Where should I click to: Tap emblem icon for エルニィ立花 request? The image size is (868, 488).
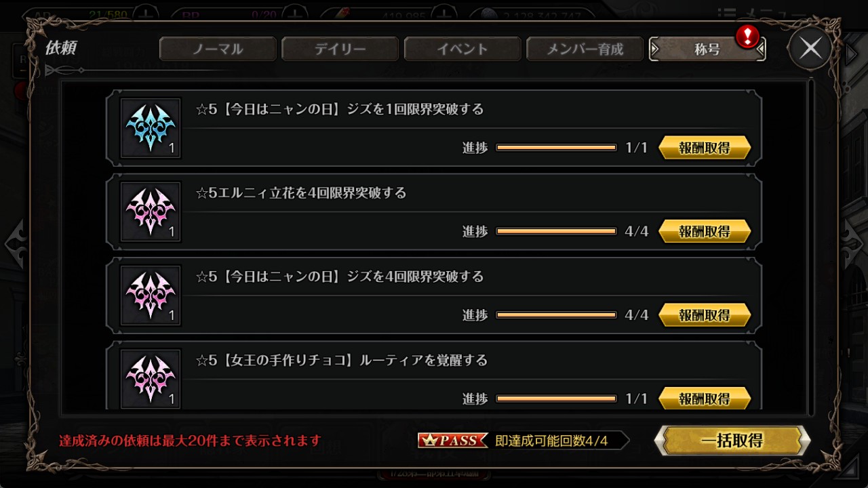(151, 211)
